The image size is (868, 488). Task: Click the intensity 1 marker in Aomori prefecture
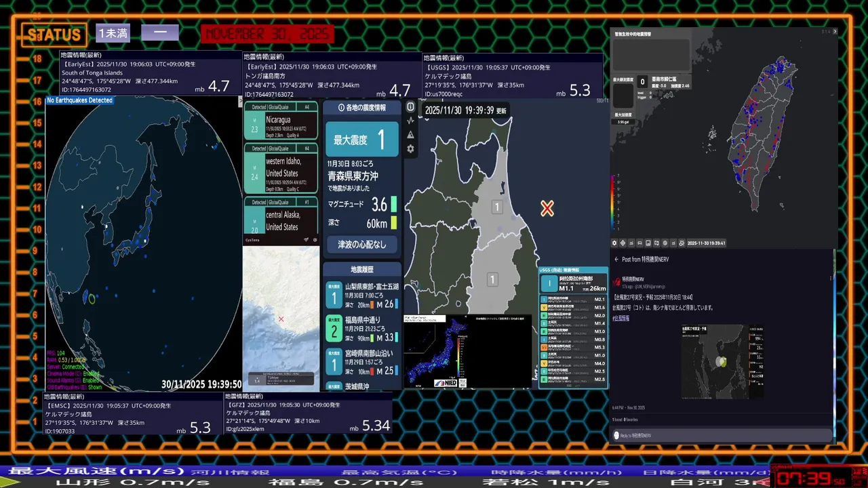497,207
